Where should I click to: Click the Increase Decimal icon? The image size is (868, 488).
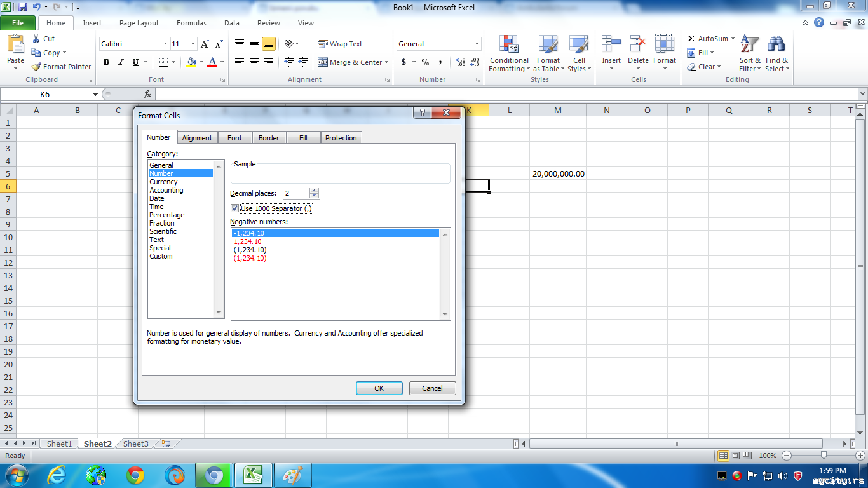point(461,62)
